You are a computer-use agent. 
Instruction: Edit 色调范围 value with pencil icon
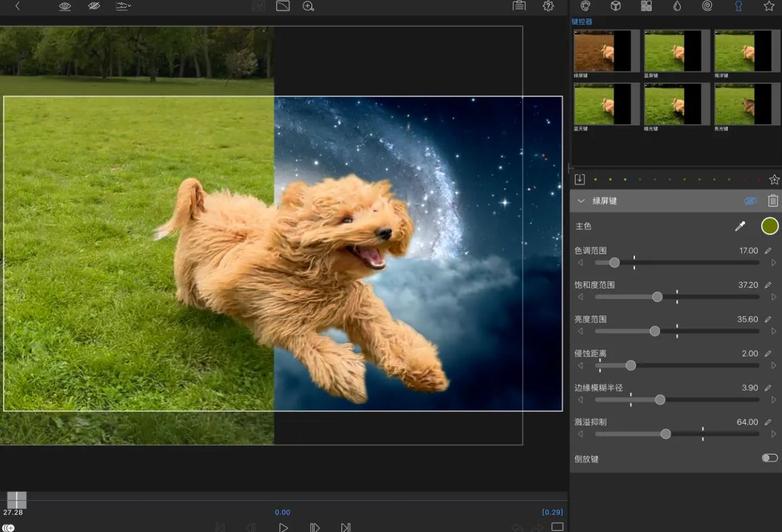point(768,251)
